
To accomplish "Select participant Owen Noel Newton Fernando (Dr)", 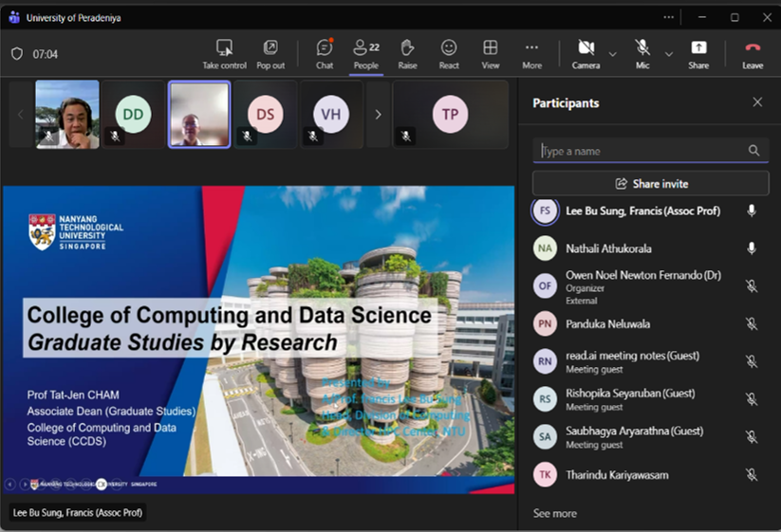I will point(643,275).
